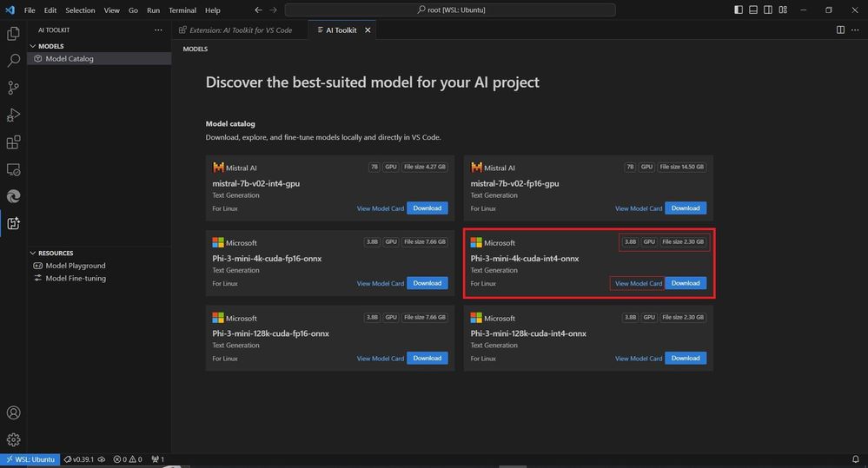Open notifications bell in status bar

855,459
